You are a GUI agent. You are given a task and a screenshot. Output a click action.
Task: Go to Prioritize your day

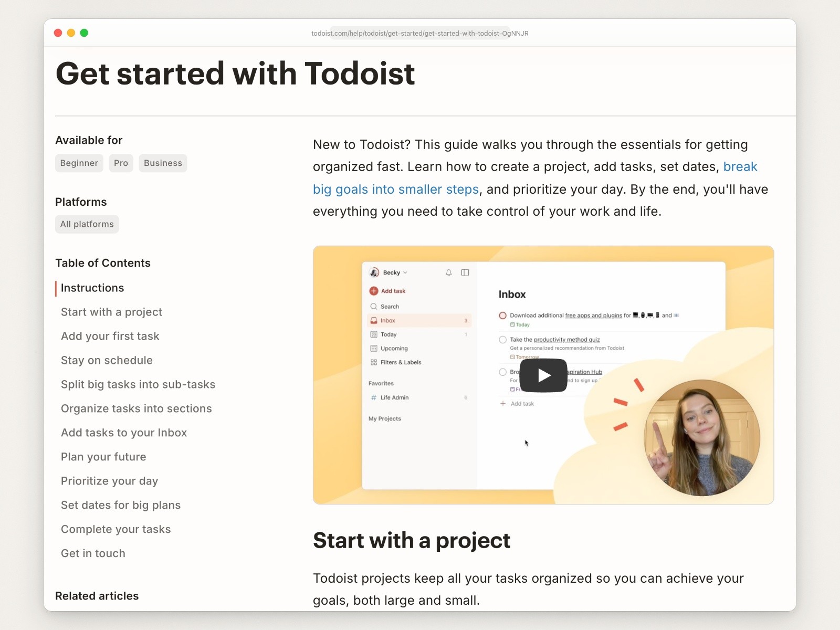pyautogui.click(x=109, y=481)
